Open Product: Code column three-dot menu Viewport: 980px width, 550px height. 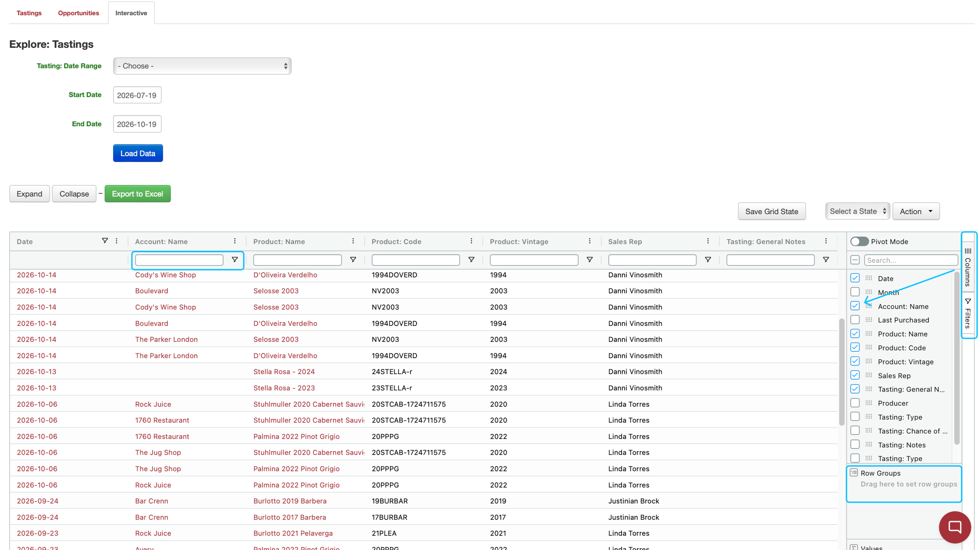(x=471, y=241)
